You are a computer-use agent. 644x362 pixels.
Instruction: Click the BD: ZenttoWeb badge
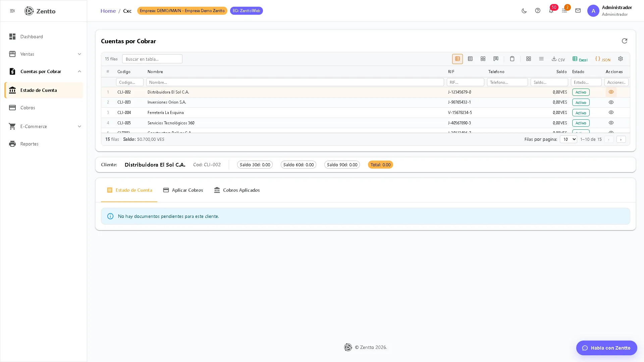point(247,11)
